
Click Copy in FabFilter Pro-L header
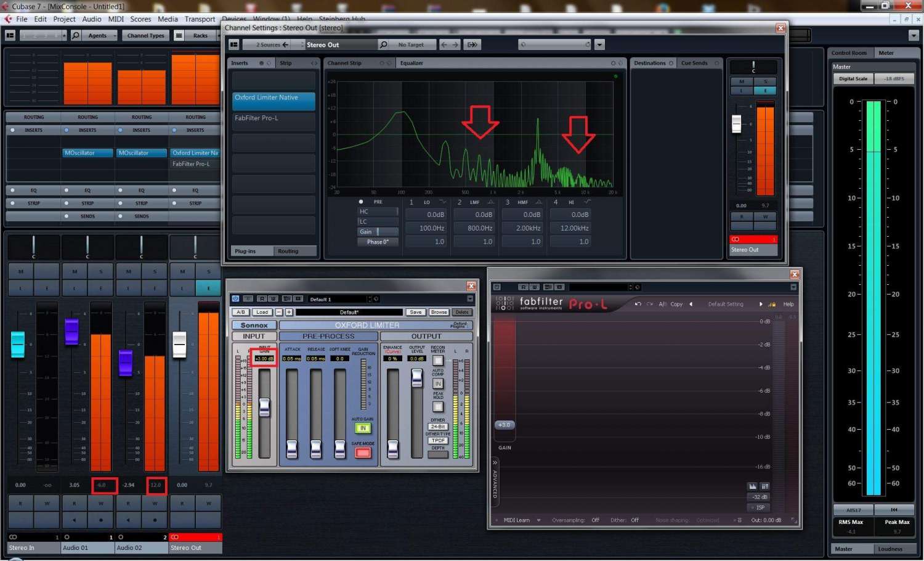(x=676, y=304)
